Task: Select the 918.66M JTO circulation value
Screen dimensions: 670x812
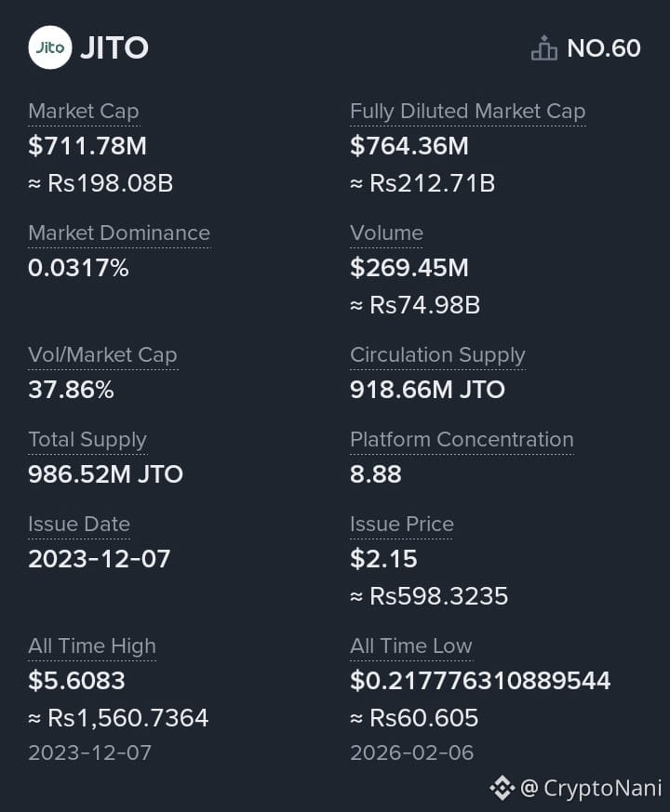Action: click(427, 390)
